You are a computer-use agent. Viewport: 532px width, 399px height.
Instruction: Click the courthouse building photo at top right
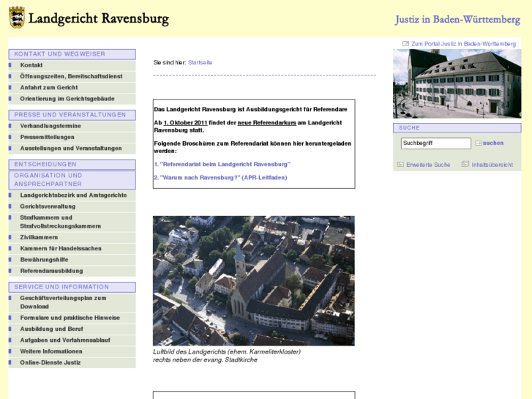457,83
